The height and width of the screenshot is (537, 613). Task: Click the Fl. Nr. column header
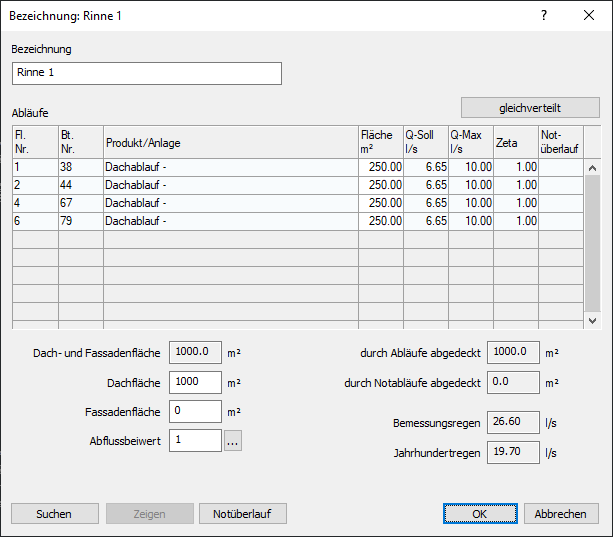[x=35, y=142]
